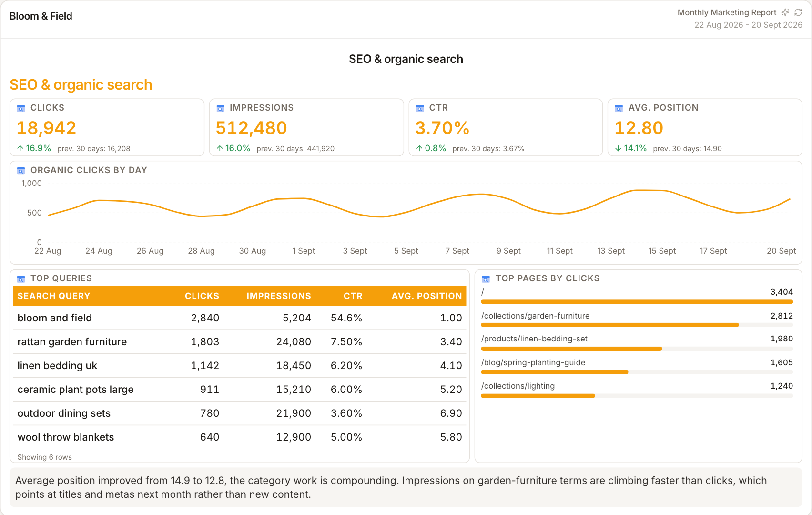Click the /products/linen-bedding-set page label
812x515 pixels.
534,339
